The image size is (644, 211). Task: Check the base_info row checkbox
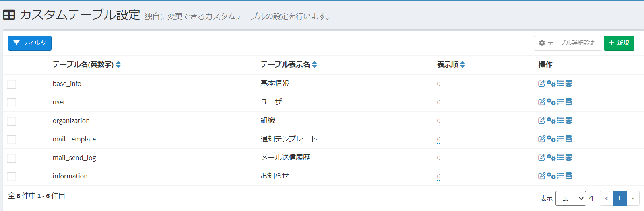[x=12, y=84]
